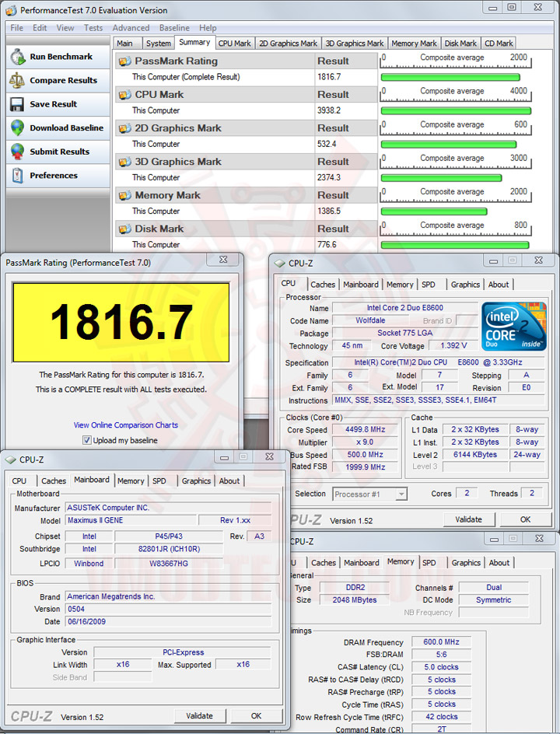Screen dimensions: 560x734
Task: Click Validate in the CPU-Z mainboard window
Action: [x=199, y=716]
